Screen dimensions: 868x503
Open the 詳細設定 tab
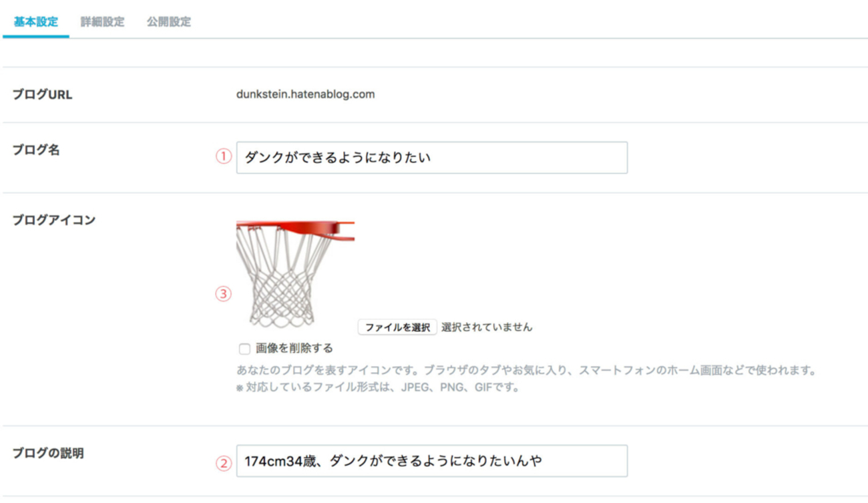coord(102,22)
